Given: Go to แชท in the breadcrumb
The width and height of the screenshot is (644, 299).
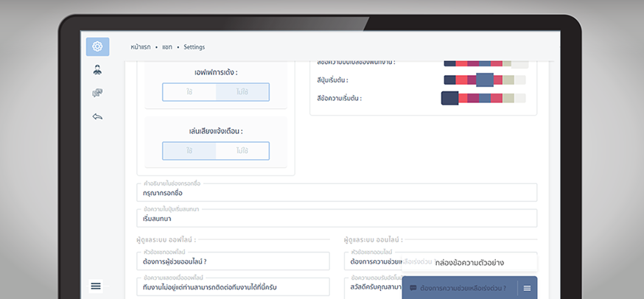Looking at the screenshot, I should click(167, 47).
